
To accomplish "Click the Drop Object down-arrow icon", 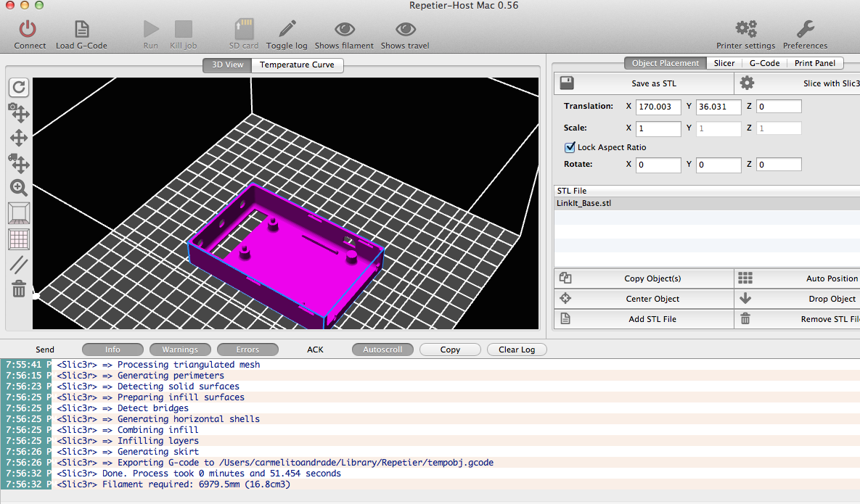I will coord(745,298).
